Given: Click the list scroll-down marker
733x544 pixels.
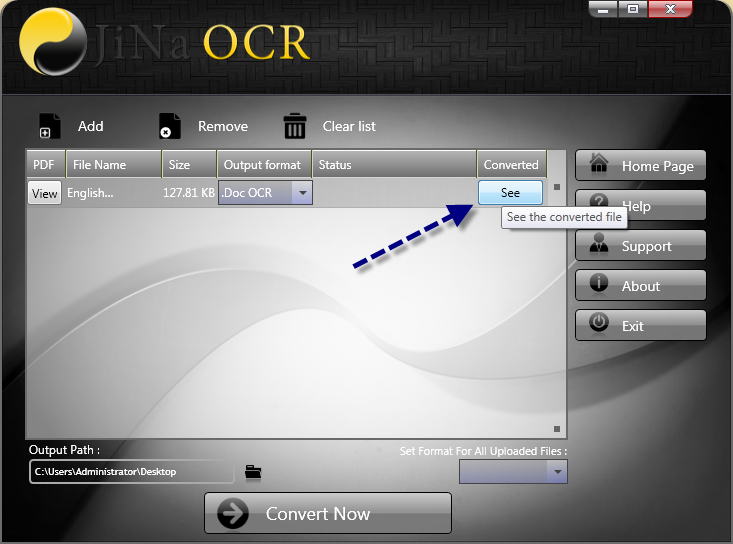Looking at the screenshot, I should pyautogui.click(x=557, y=429).
